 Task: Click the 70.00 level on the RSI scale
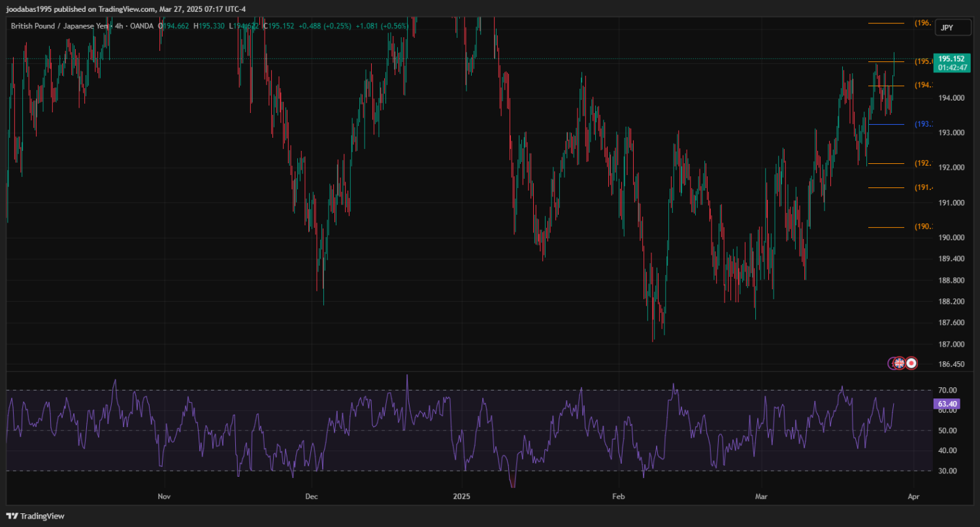tap(947, 391)
